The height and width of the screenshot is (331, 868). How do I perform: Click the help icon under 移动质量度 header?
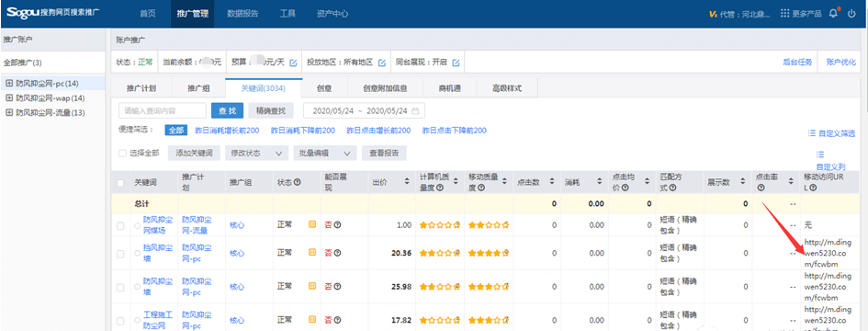tap(481, 188)
